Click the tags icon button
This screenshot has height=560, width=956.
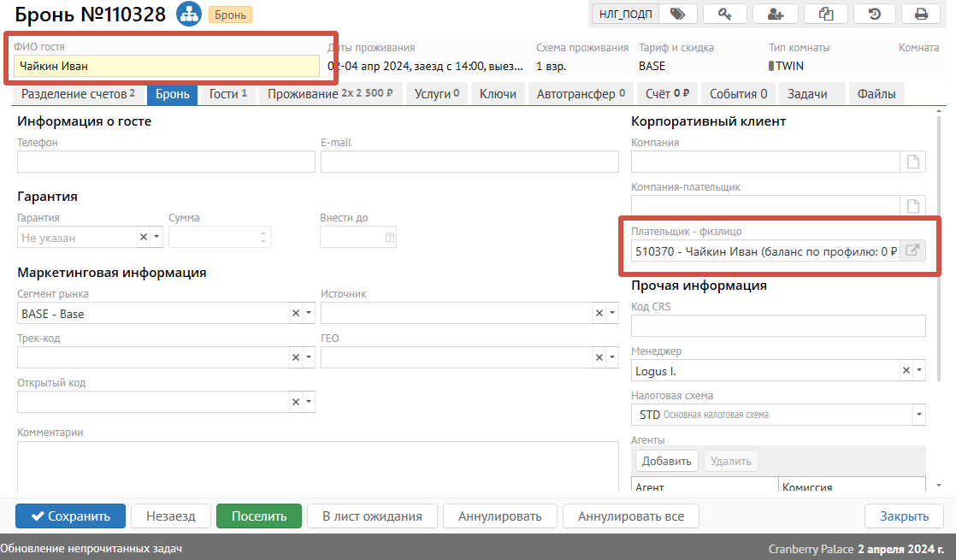coord(677,14)
